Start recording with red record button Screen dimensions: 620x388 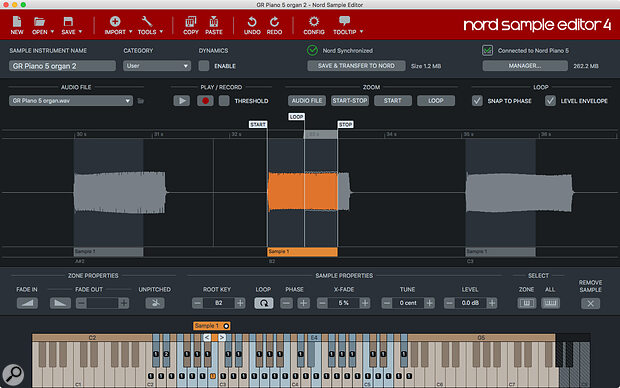(205, 101)
